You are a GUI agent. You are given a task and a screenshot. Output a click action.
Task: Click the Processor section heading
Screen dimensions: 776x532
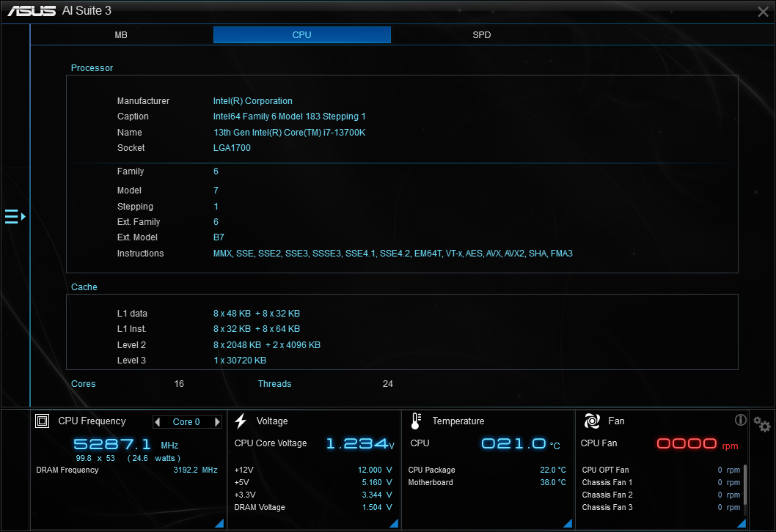(x=92, y=67)
